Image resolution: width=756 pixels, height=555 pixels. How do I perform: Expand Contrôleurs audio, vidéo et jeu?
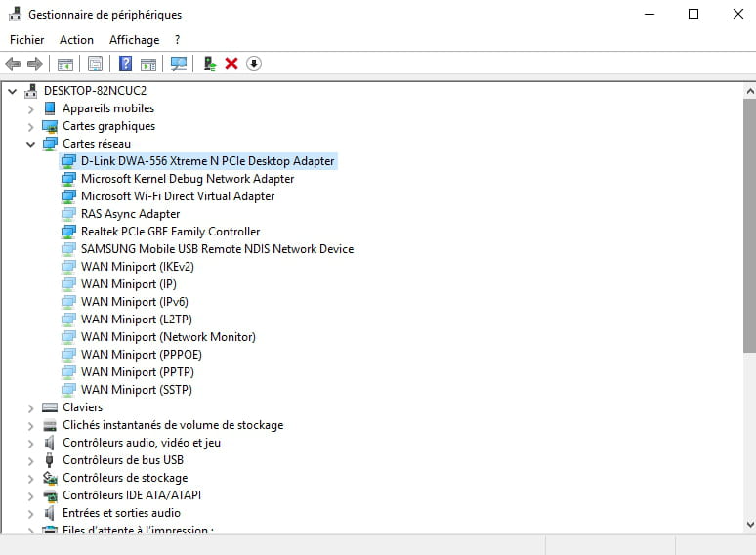tap(31, 444)
